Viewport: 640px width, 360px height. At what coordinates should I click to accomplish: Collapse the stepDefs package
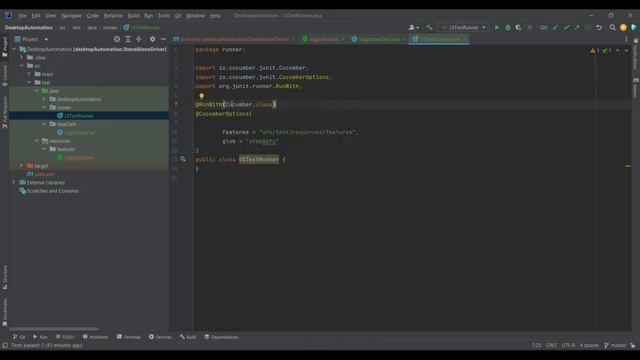tap(44, 124)
